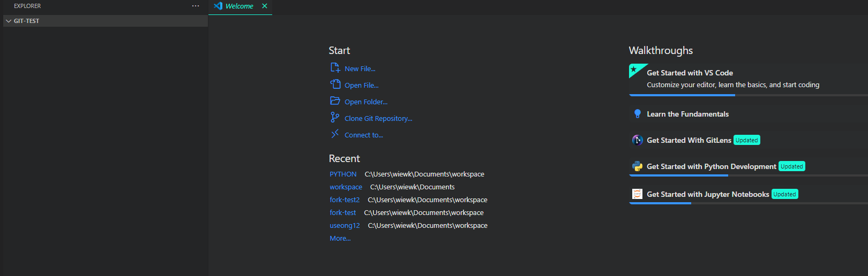Image resolution: width=868 pixels, height=276 pixels.
Task: Close the Welcome tab
Action: (265, 6)
